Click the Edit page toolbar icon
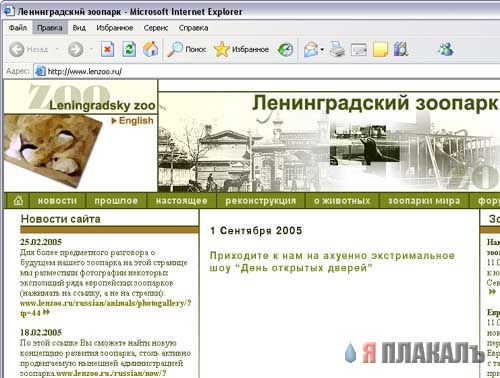 [x=359, y=50]
